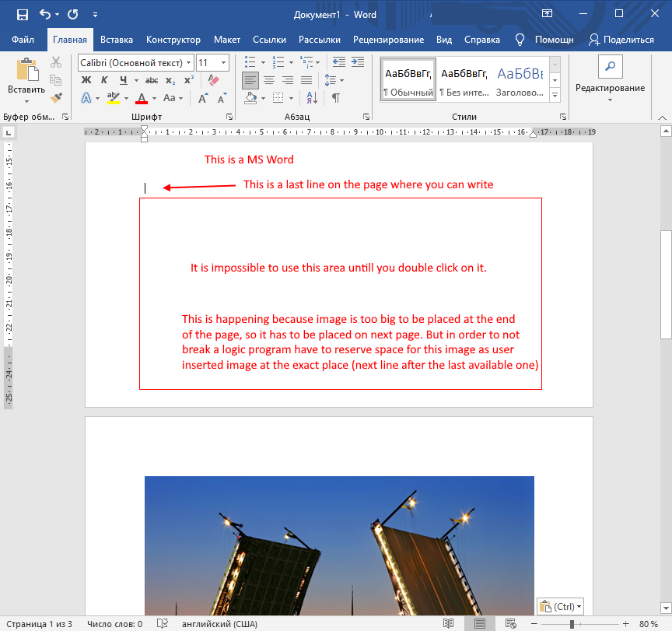Click the Format Painter brush icon
Image resolution: width=672 pixels, height=631 pixels.
click(x=55, y=98)
